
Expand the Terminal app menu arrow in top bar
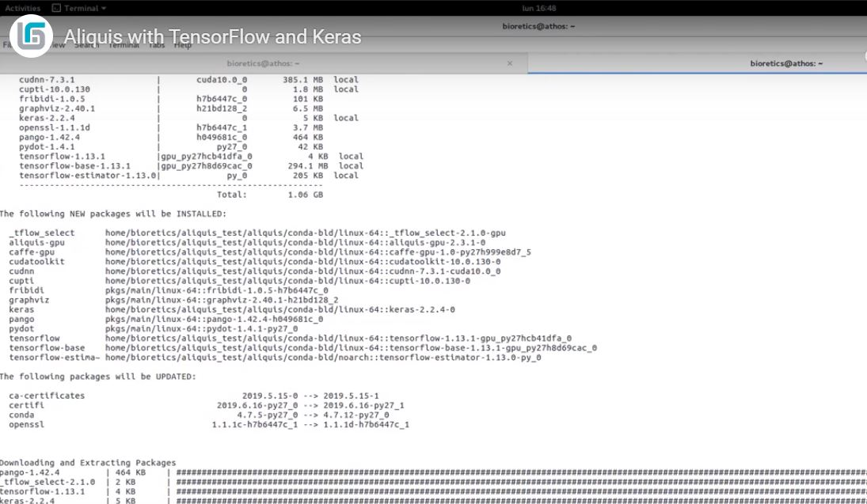(x=105, y=8)
